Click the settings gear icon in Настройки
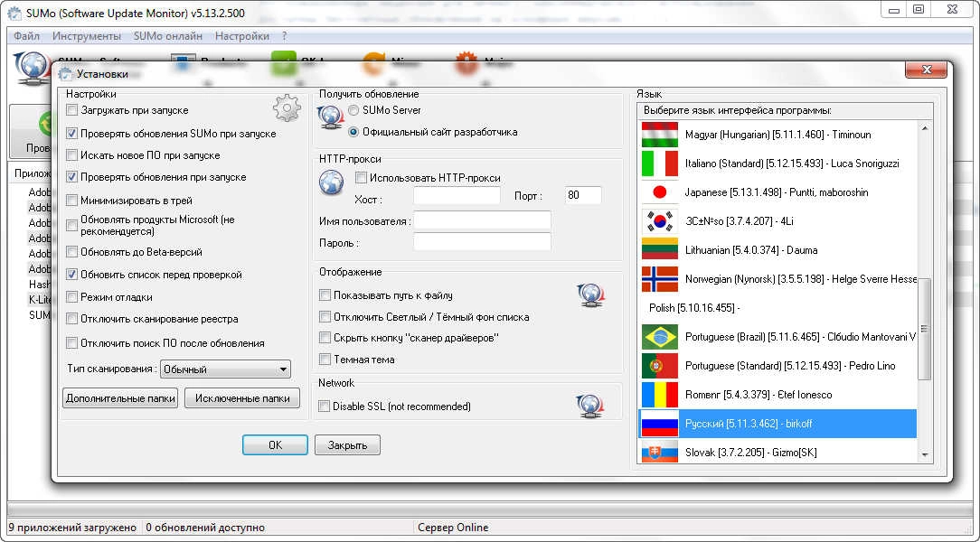Screen dimensions: 980x542 point(287,108)
